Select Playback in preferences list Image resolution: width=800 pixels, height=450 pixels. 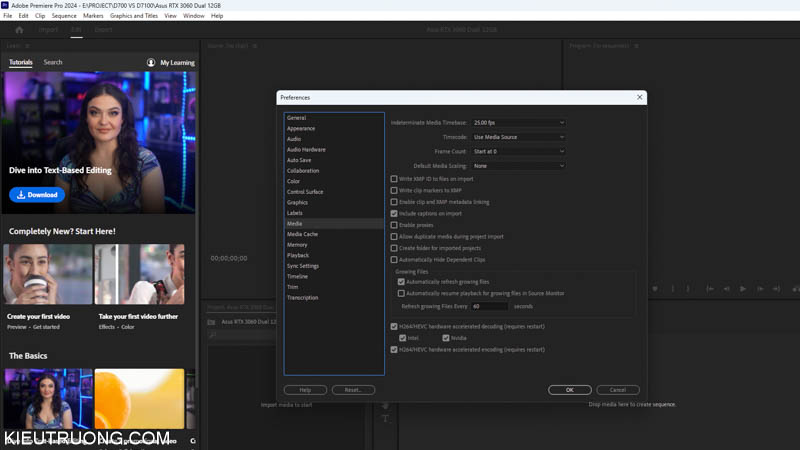[334, 255]
